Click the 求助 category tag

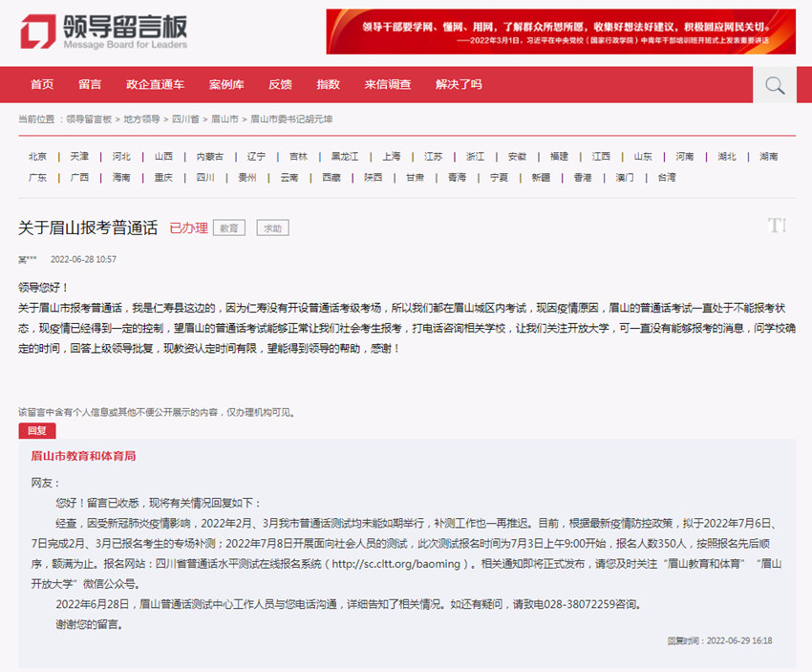pos(271,228)
